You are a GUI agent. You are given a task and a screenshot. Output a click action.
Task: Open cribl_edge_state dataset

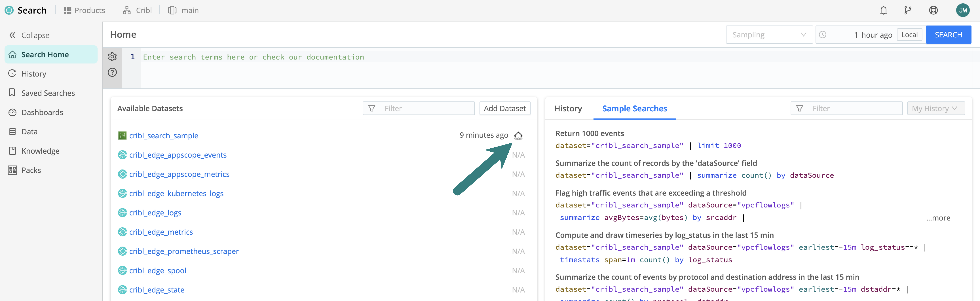157,290
